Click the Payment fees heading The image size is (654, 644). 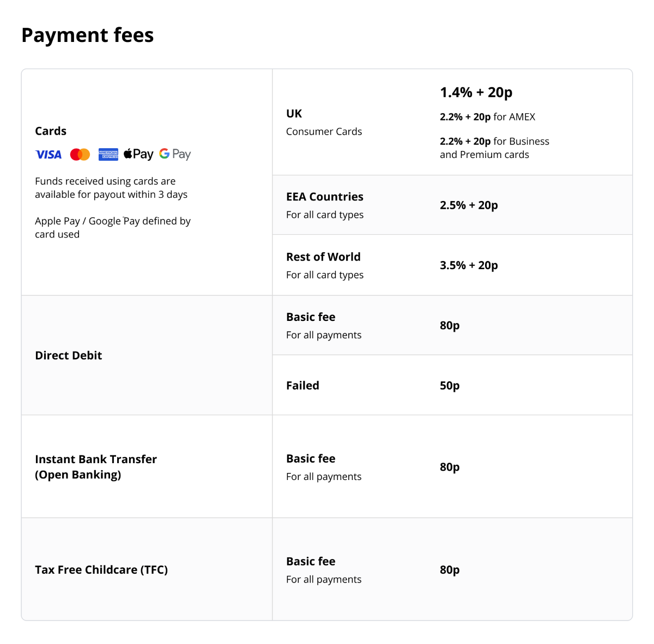point(88,35)
